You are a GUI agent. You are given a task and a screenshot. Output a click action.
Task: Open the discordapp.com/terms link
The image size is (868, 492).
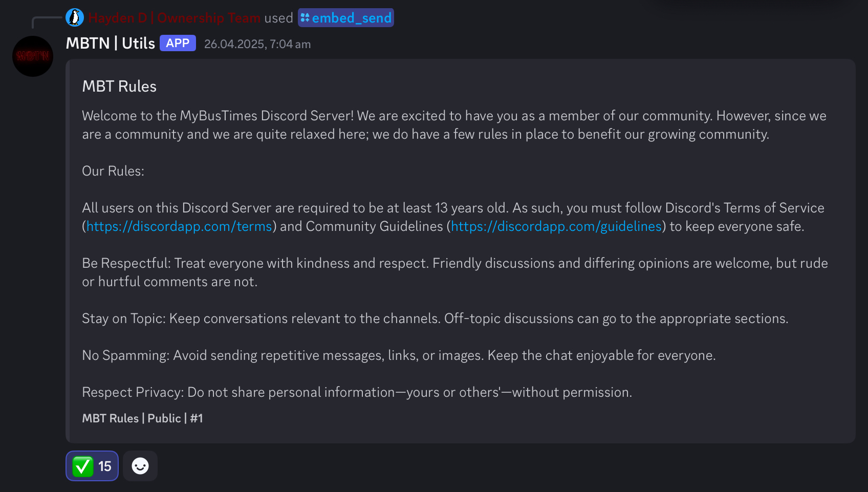point(179,226)
